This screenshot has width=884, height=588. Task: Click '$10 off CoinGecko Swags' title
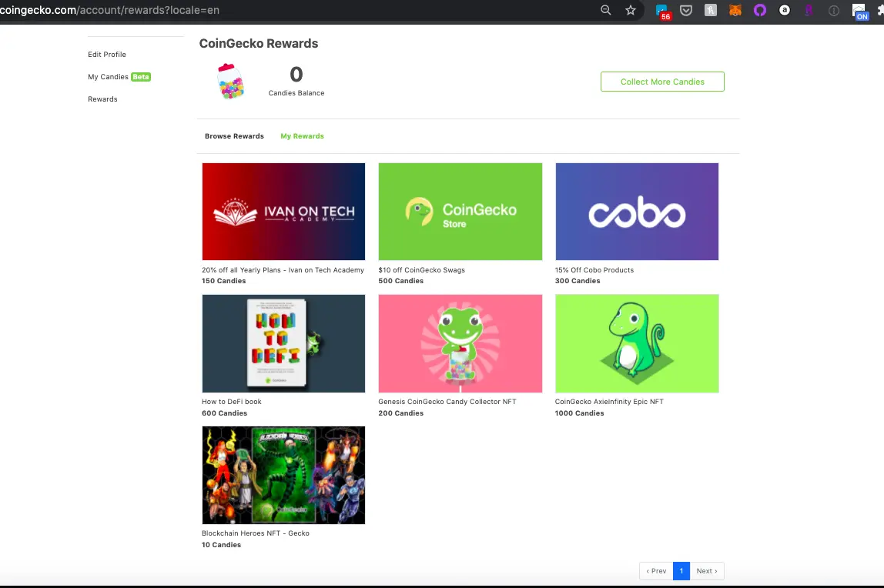tap(422, 270)
